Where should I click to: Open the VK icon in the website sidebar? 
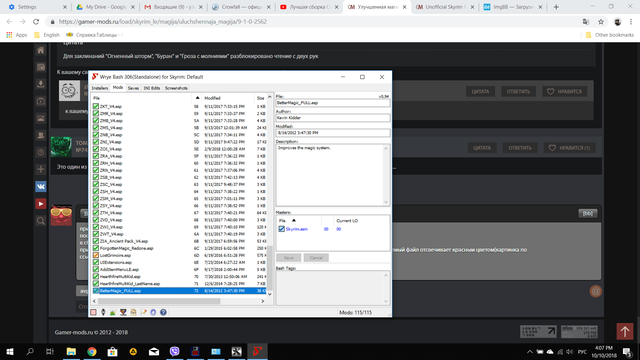pyautogui.click(x=40, y=187)
